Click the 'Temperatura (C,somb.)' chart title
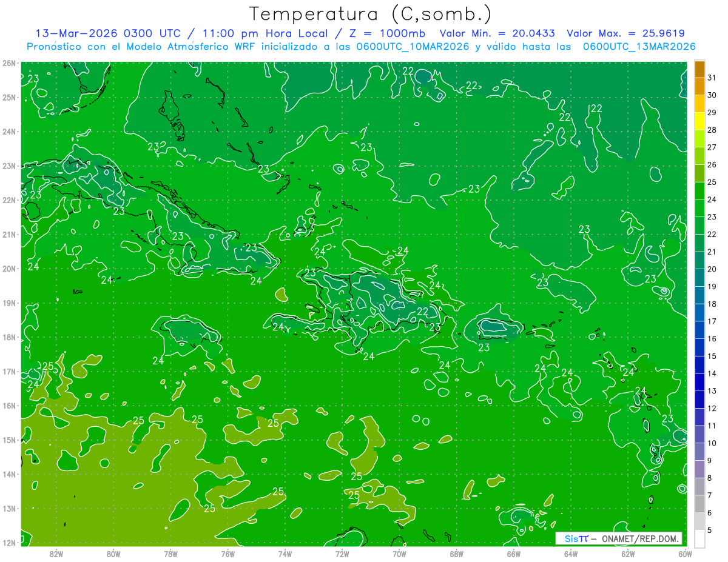The image size is (728, 562). coord(371,15)
